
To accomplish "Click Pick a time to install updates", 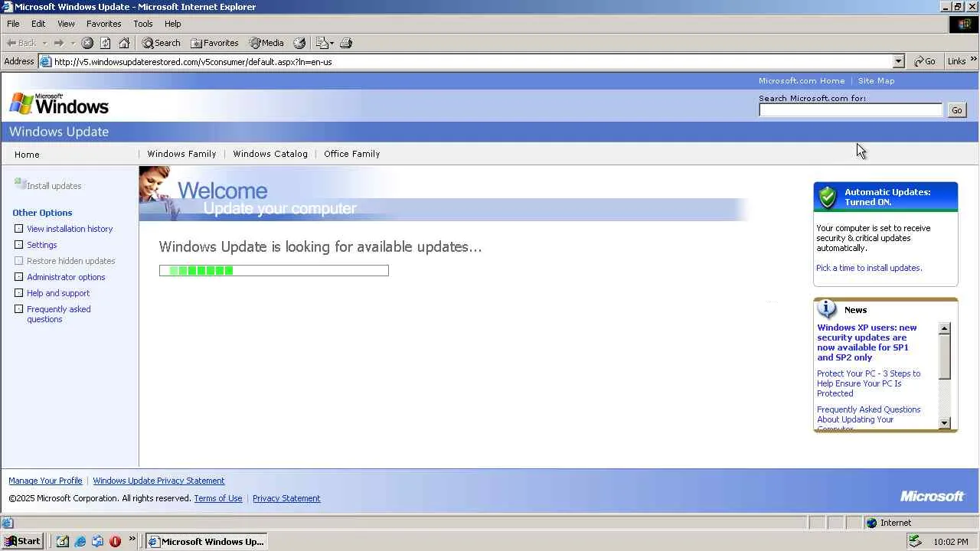I will (x=869, y=268).
